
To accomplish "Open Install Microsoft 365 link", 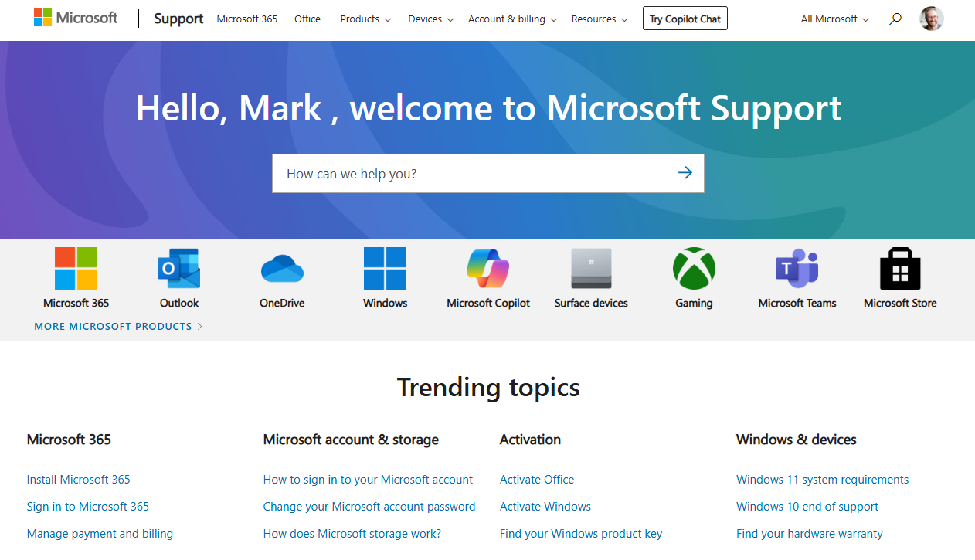I will point(79,480).
